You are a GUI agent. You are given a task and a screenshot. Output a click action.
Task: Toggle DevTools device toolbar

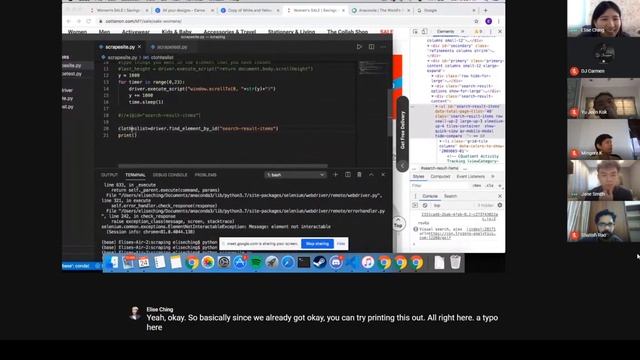[x=424, y=31]
